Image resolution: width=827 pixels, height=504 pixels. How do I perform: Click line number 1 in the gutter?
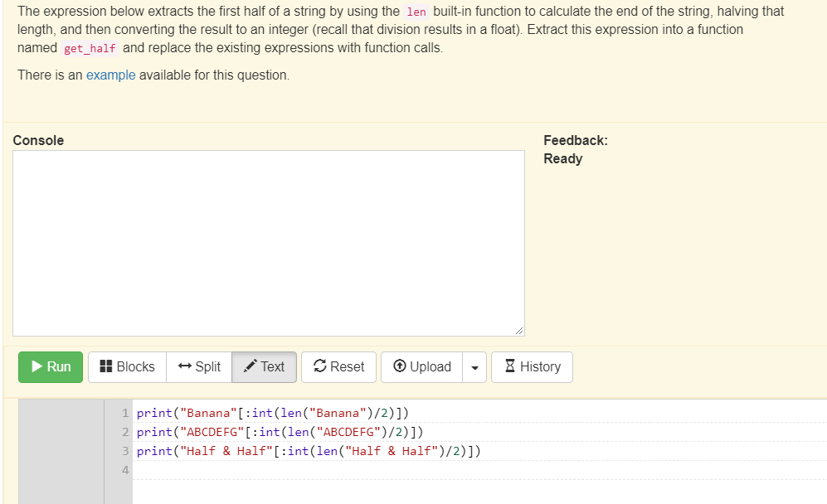125,413
